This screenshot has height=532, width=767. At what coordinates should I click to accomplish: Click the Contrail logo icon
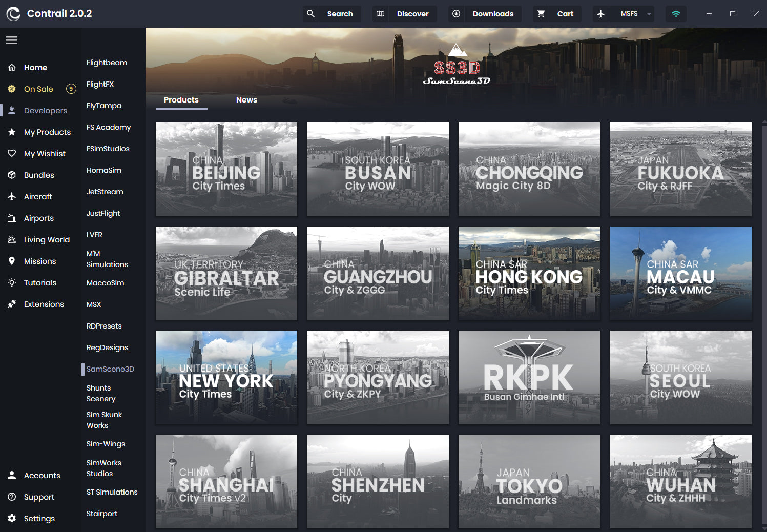point(13,14)
